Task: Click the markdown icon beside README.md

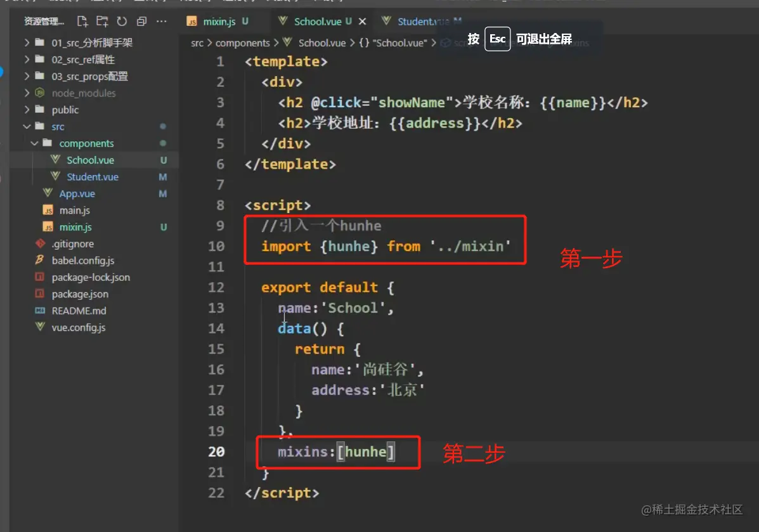Action: pos(40,311)
